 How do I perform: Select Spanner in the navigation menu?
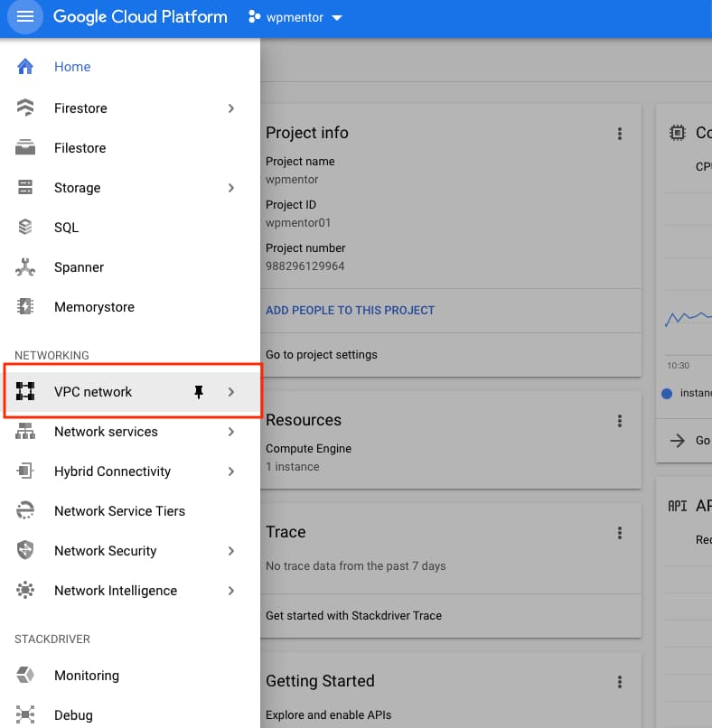130,267
